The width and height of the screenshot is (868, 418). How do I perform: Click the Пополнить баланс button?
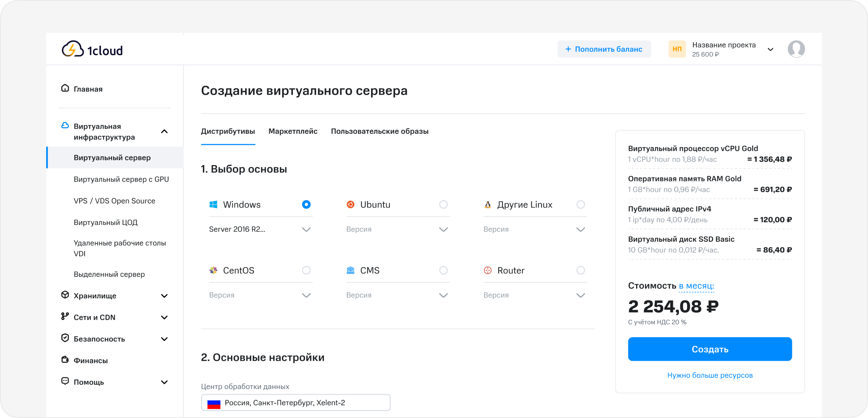[604, 49]
